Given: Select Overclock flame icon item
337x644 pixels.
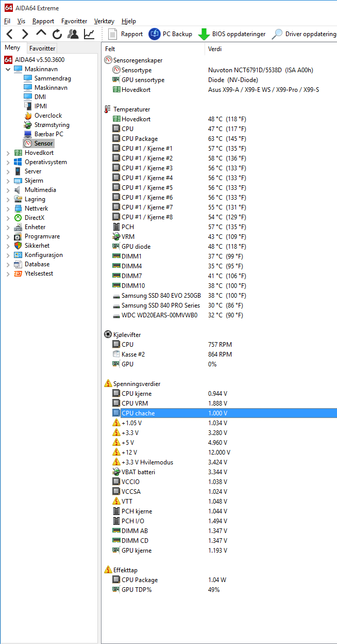Looking at the screenshot, I should (28, 116).
